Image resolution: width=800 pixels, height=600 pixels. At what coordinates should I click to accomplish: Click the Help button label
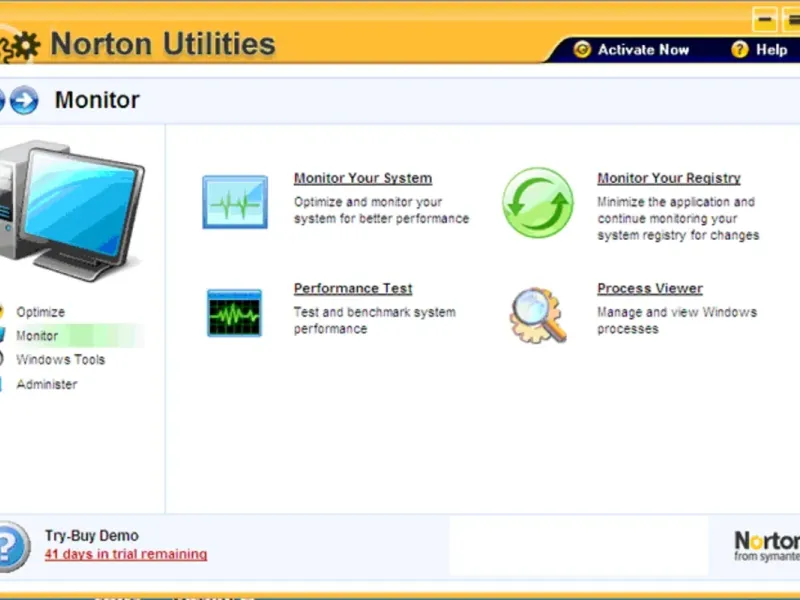click(771, 49)
